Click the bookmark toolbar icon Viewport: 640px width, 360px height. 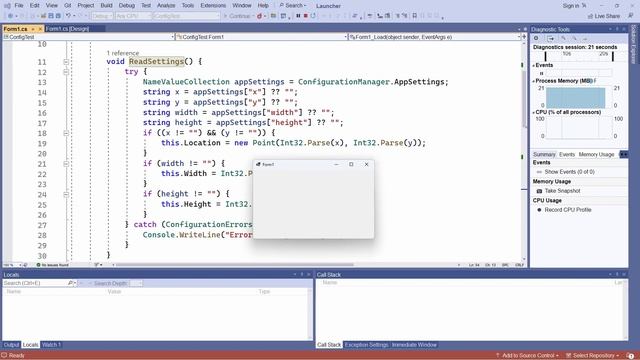pos(415,16)
